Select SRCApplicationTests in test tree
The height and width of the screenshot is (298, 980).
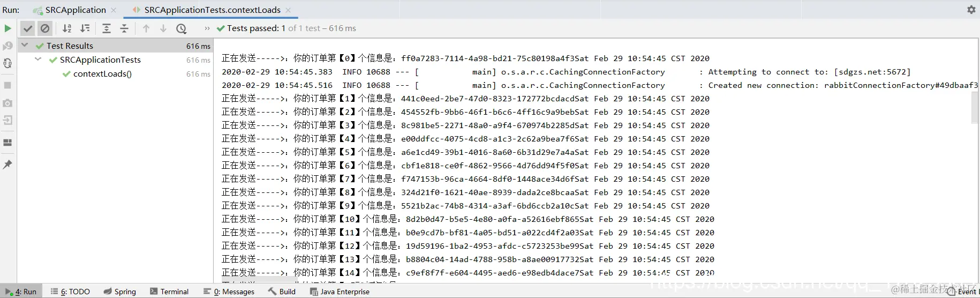point(100,59)
